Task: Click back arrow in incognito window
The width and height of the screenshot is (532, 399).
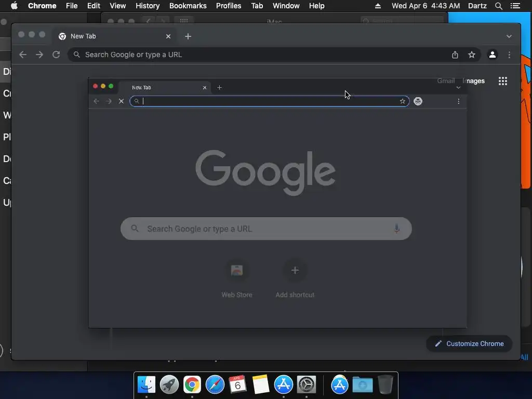Action: (x=96, y=101)
